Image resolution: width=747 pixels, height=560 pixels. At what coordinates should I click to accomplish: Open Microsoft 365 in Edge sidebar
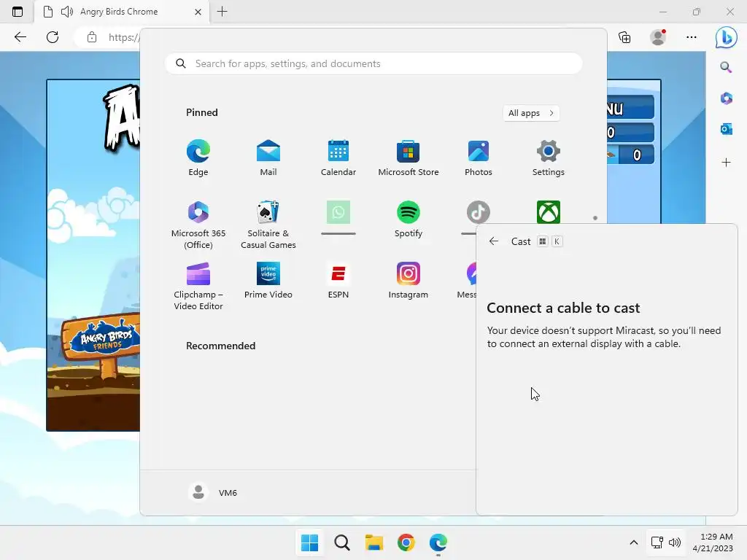click(726, 98)
